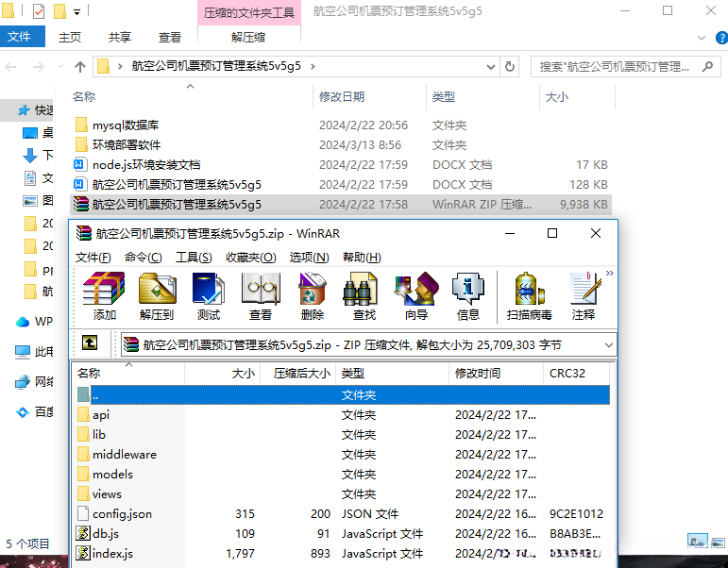Open the 收藏夹(O) menu in WinRAR
The width and height of the screenshot is (728, 568).
[x=251, y=257]
